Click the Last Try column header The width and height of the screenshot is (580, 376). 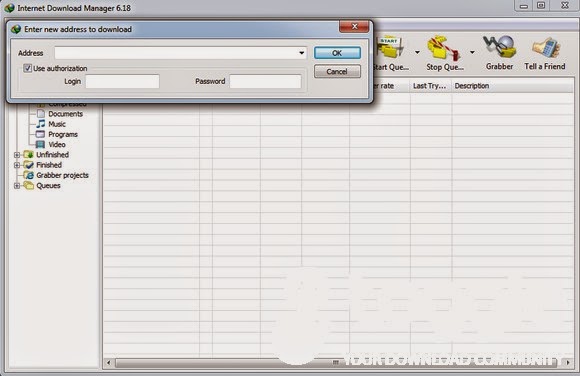(431, 86)
